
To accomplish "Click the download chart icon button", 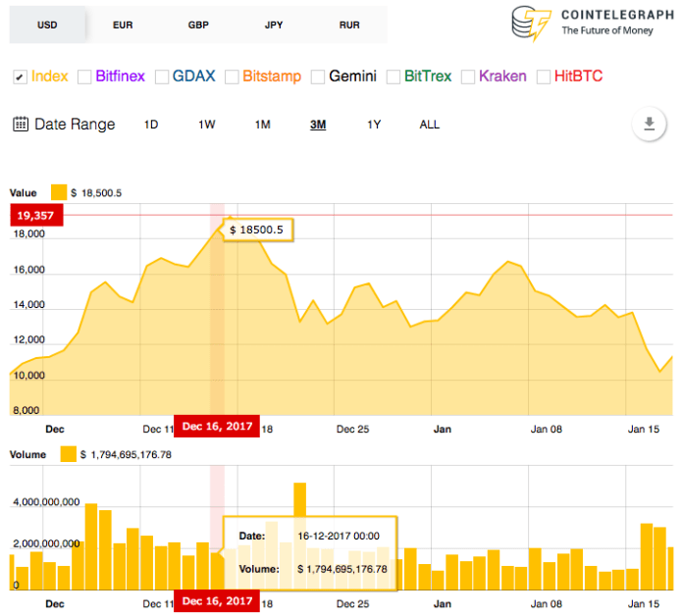I will [x=648, y=124].
